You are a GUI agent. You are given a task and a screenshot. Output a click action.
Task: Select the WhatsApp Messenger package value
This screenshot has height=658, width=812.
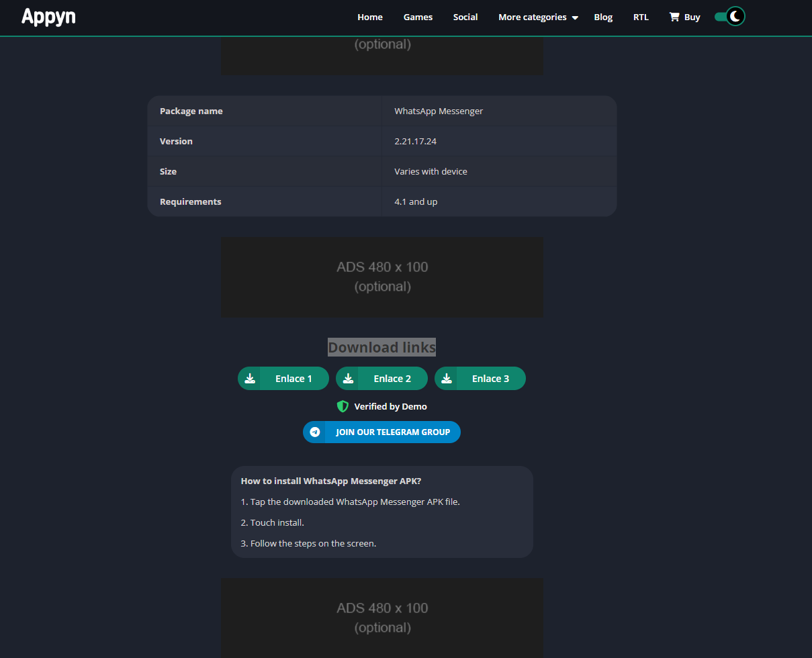439,111
